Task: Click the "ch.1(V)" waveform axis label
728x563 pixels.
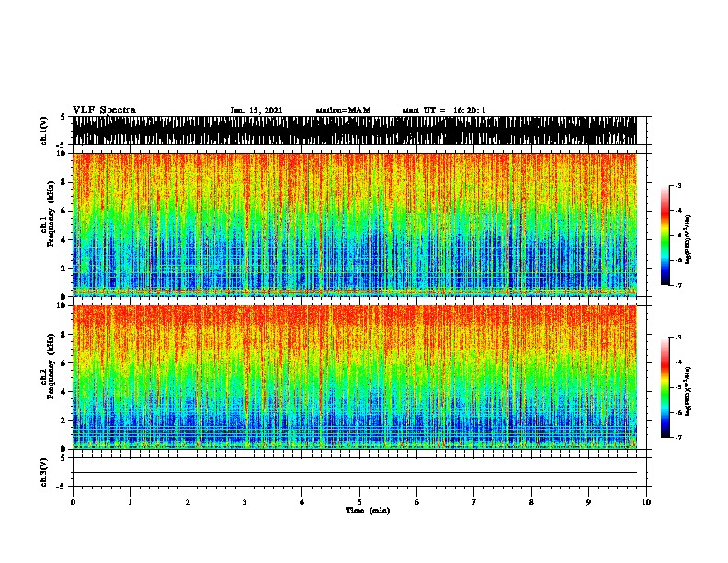Action: (x=44, y=131)
